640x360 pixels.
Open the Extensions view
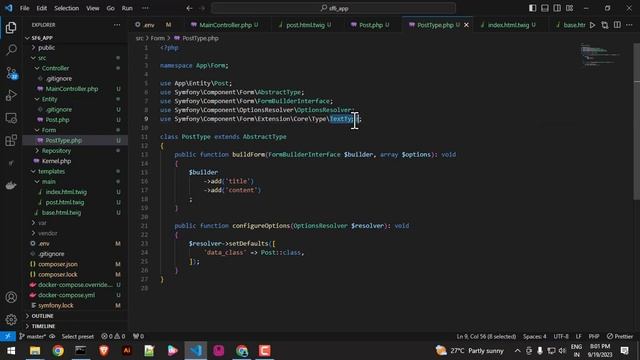click(x=11, y=140)
